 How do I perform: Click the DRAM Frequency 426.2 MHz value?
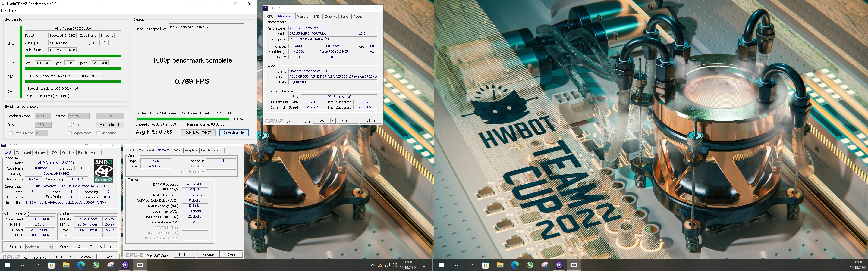point(195,185)
